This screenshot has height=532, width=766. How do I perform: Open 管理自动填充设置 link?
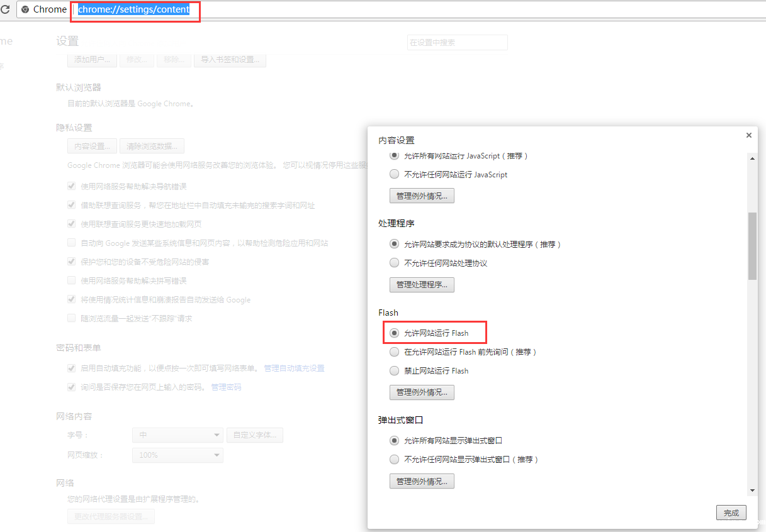(x=294, y=369)
